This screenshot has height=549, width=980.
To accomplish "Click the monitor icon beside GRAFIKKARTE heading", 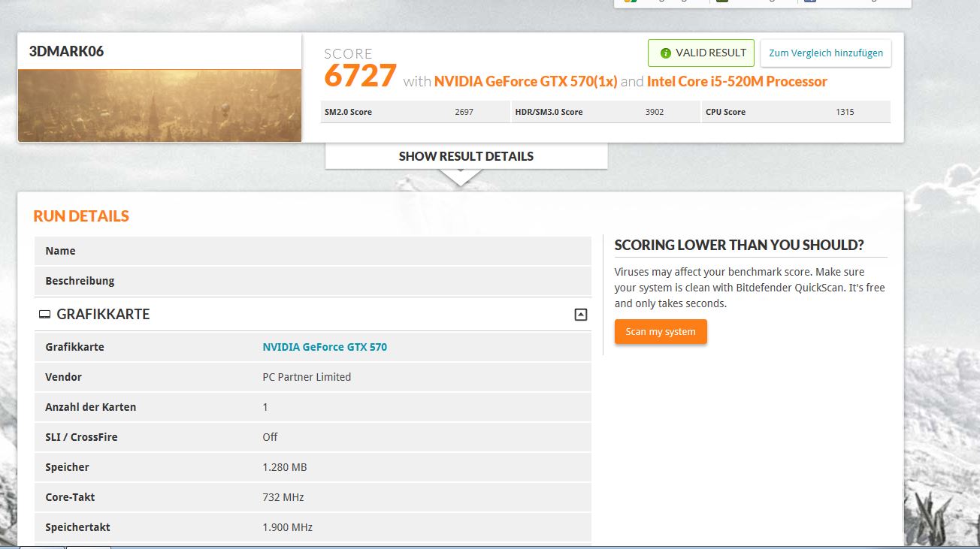I will point(44,315).
